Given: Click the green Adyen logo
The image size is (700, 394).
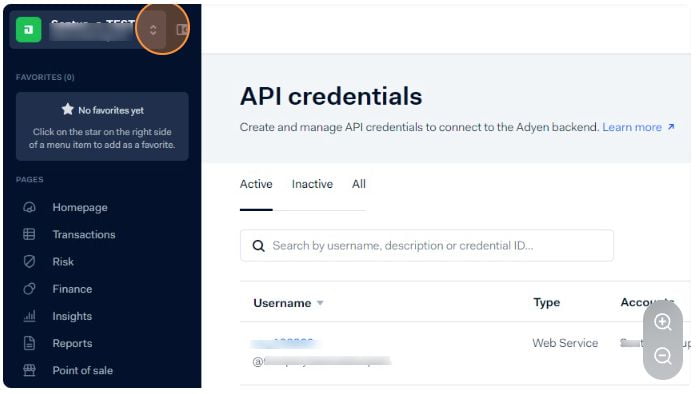Looking at the screenshot, I should click(29, 29).
